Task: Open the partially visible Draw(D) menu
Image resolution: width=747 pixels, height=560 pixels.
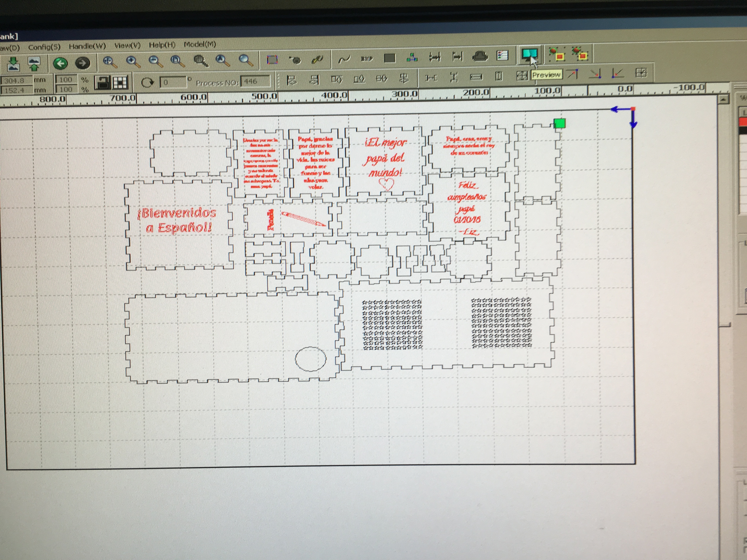Action: point(10,48)
